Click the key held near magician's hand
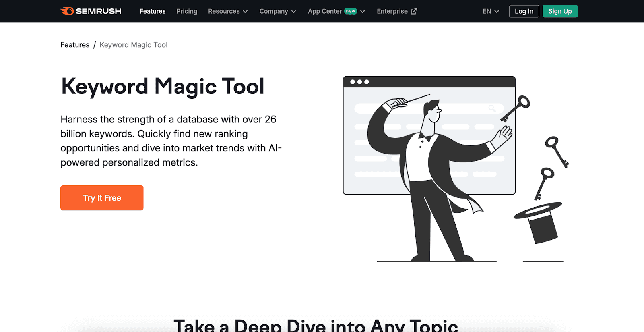The width and height of the screenshot is (644, 332). 516,108
